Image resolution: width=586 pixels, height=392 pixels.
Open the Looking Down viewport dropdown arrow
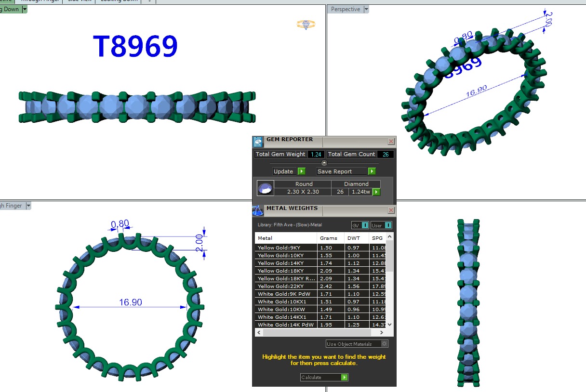tap(25, 9)
